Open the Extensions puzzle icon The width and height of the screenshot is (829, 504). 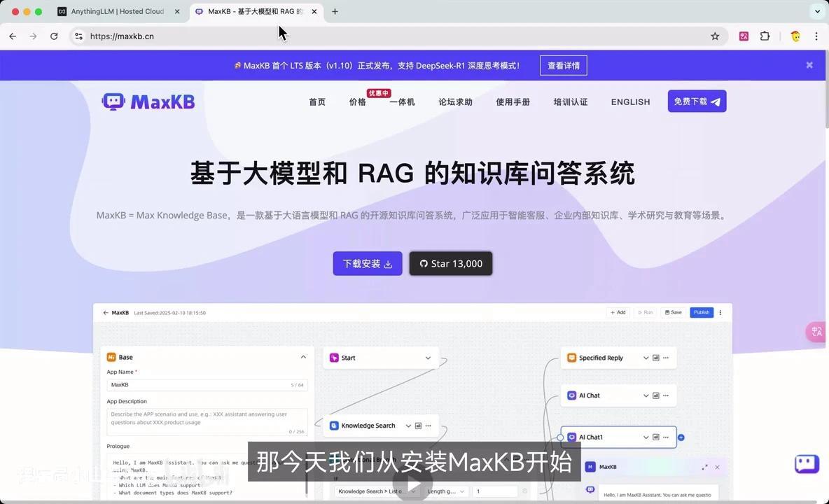765,36
